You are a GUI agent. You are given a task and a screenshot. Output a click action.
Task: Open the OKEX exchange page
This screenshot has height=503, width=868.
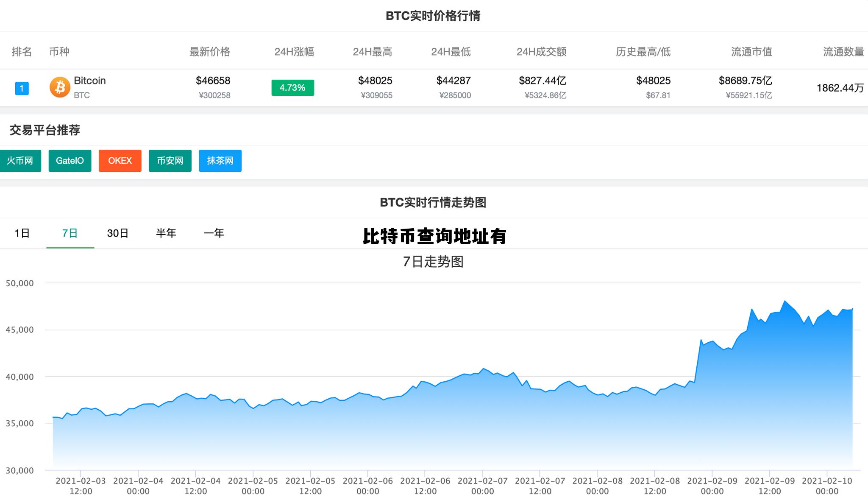[120, 160]
